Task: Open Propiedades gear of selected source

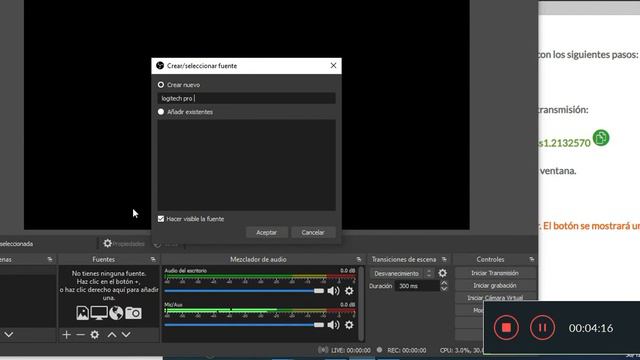Action: pos(107,244)
